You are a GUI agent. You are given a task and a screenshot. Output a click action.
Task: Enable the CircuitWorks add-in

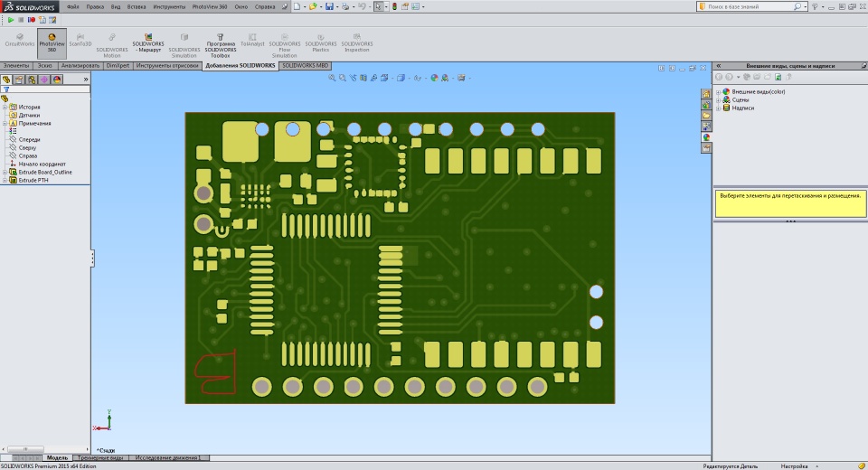[x=19, y=40]
